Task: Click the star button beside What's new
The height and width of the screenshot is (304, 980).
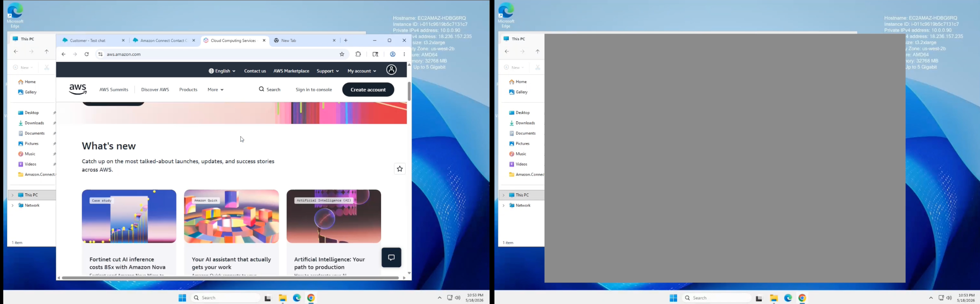Action: tap(400, 169)
